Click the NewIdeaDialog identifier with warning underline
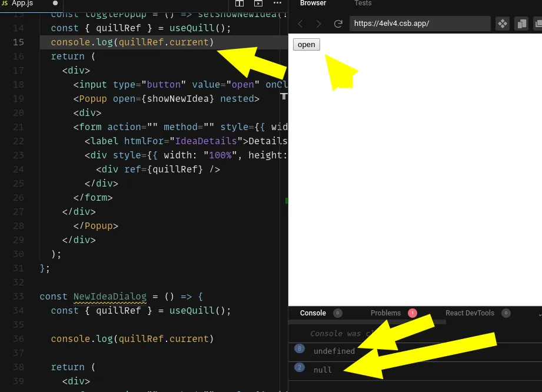Screen dimensions: 542x392 (x=110, y=297)
